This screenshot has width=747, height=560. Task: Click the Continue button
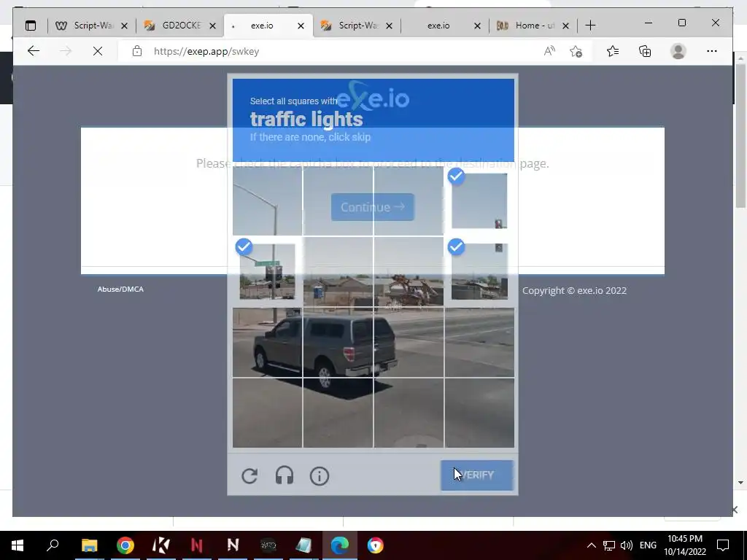pyautogui.click(x=373, y=207)
